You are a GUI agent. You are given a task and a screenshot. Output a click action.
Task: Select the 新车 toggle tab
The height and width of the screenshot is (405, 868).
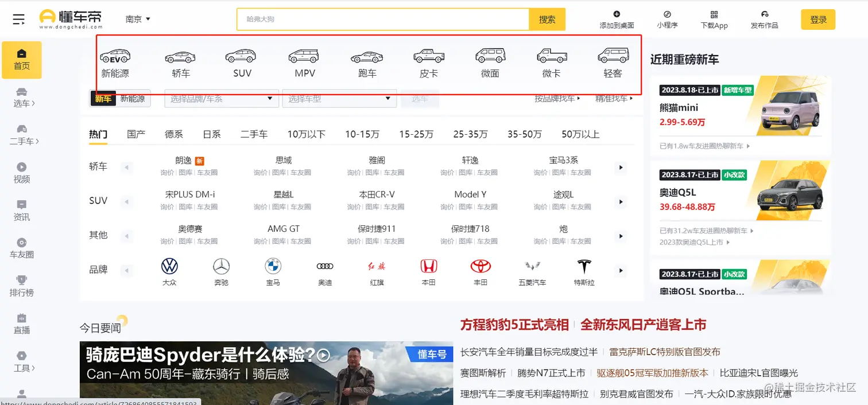103,99
